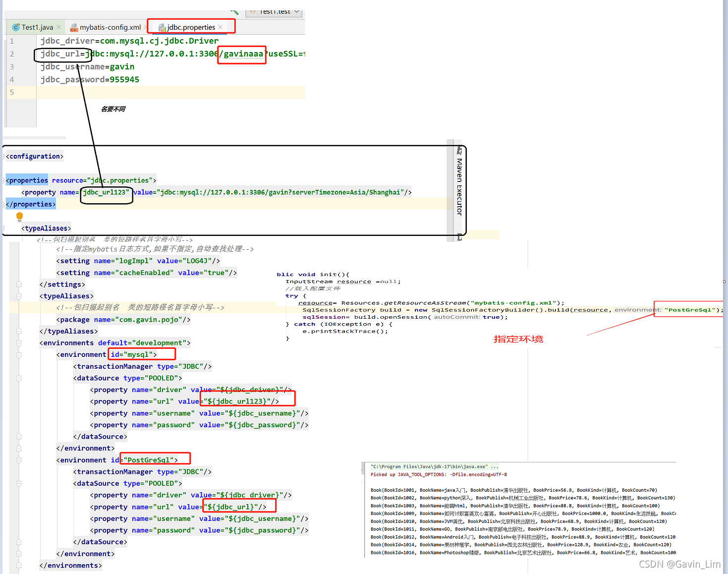Select the jdbc.properties editor tab
Image resolution: width=728 pixels, height=574 pixels.
tap(191, 27)
